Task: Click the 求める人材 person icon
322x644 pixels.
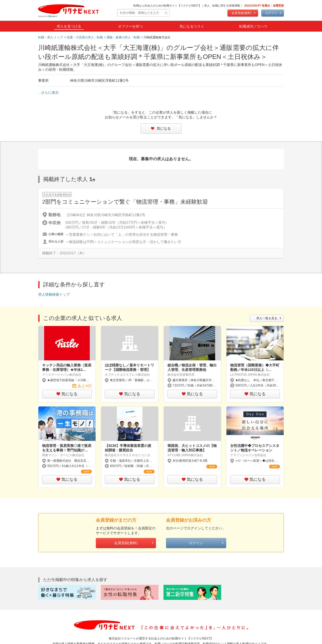Action: point(45,241)
